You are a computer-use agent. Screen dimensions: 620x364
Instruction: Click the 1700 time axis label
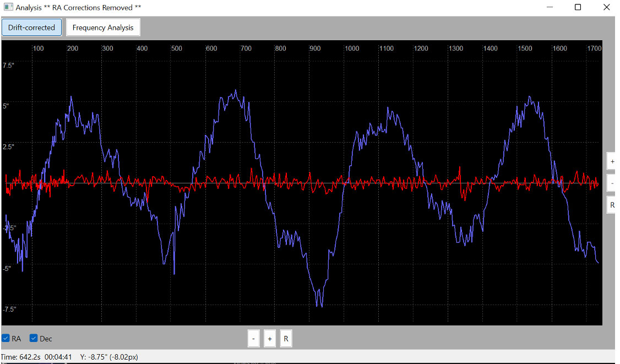tap(594, 48)
